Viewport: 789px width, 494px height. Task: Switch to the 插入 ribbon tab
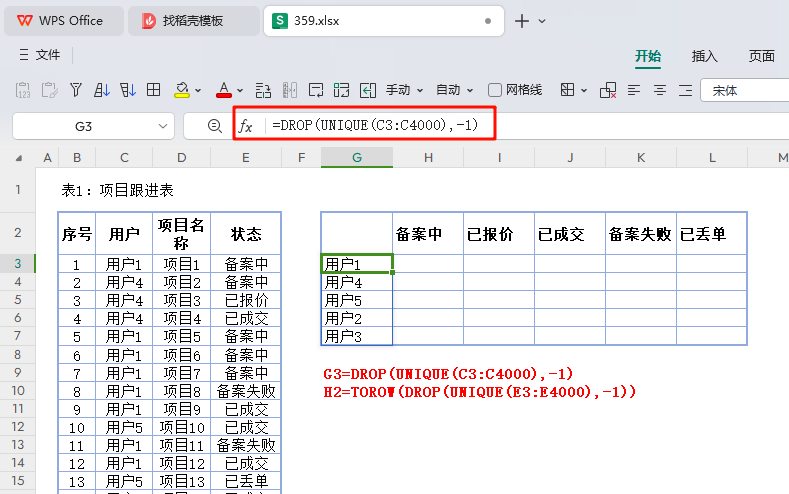click(x=704, y=56)
